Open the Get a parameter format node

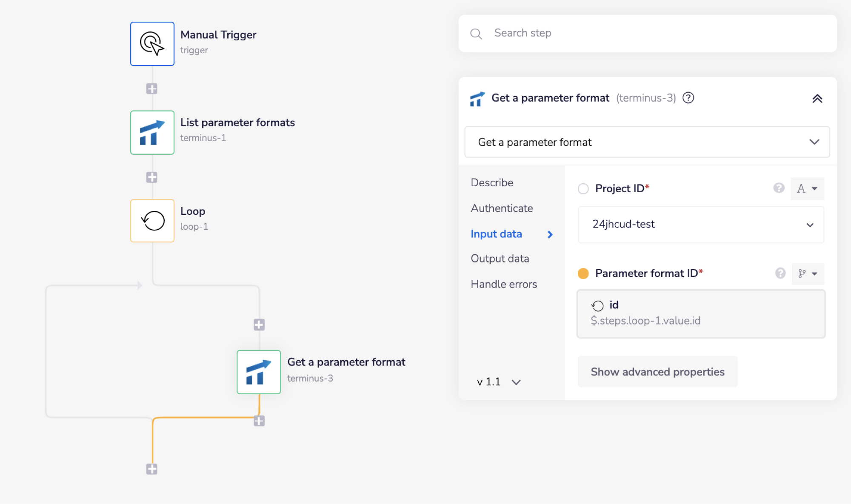click(259, 372)
